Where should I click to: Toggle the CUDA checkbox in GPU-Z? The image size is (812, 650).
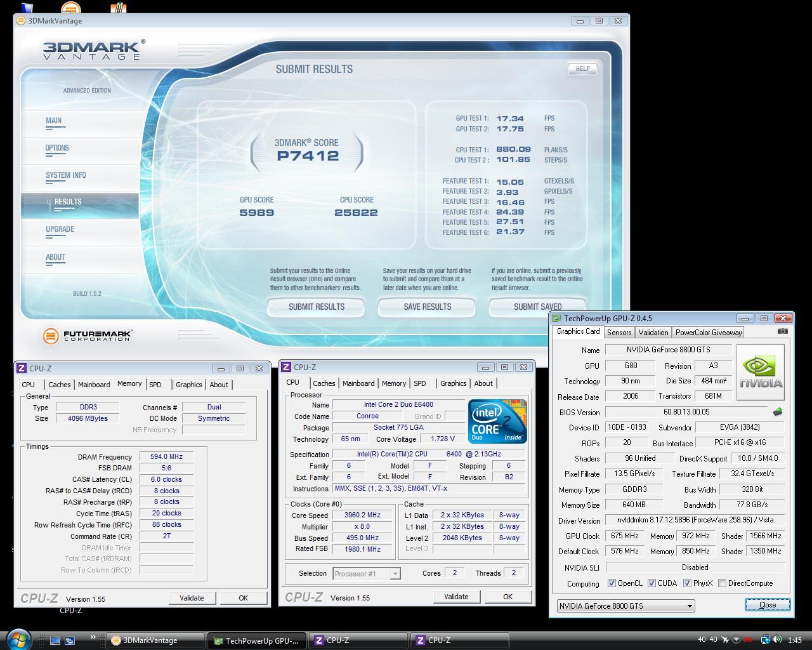point(652,583)
